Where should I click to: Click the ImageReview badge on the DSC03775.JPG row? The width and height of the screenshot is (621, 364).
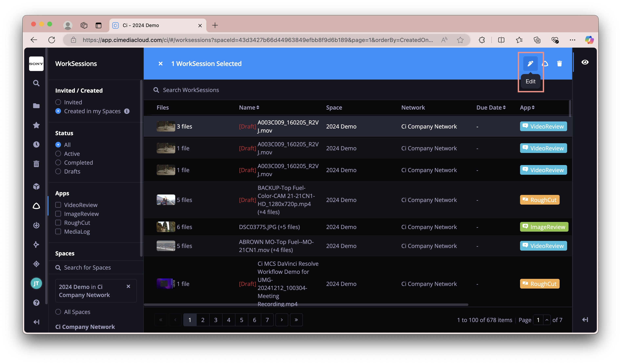click(x=544, y=227)
